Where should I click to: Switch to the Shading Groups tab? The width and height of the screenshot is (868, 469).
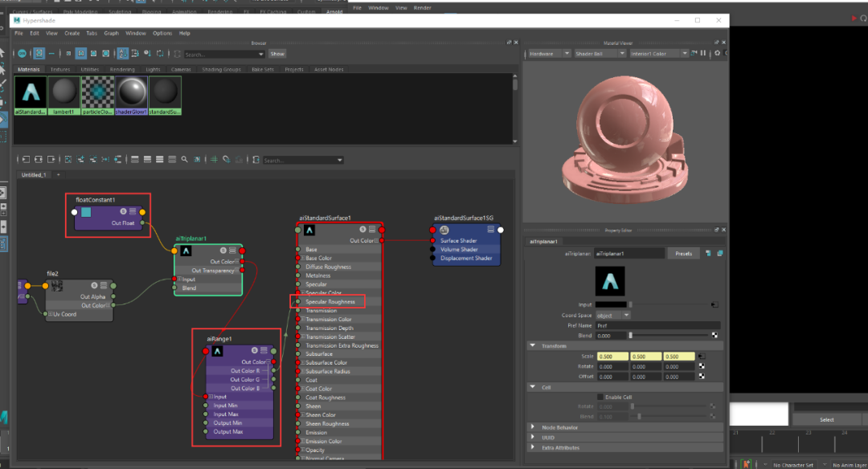222,70
